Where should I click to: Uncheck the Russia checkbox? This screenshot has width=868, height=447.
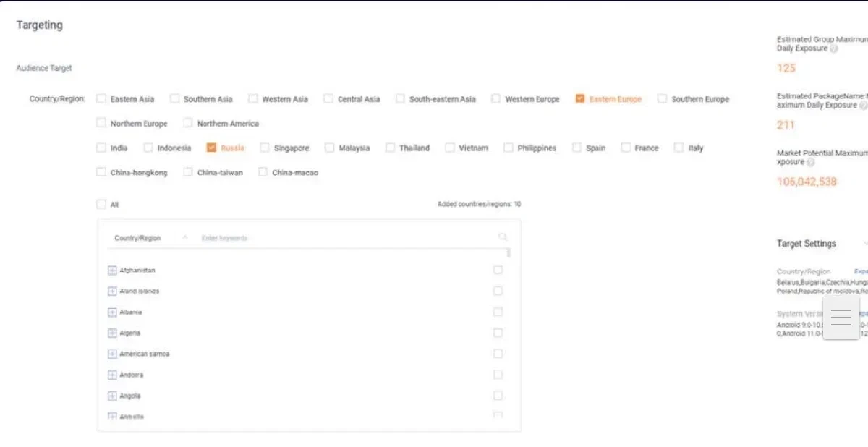[211, 148]
